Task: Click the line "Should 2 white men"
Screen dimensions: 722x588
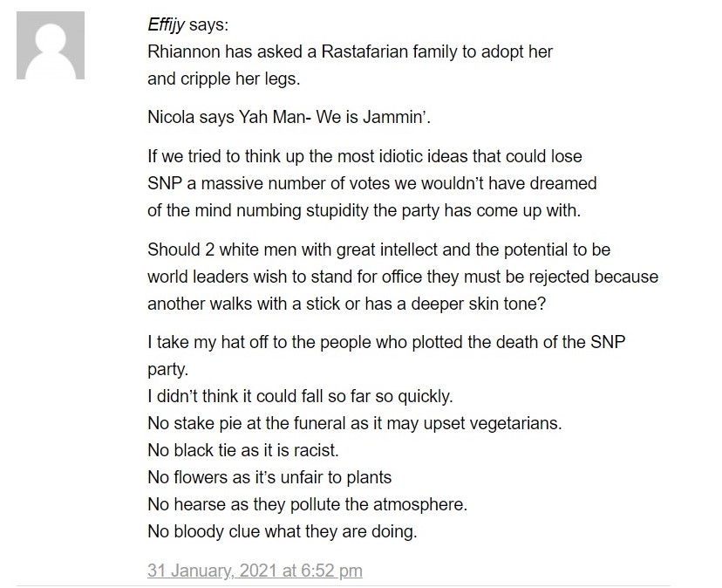Action: coord(379,250)
